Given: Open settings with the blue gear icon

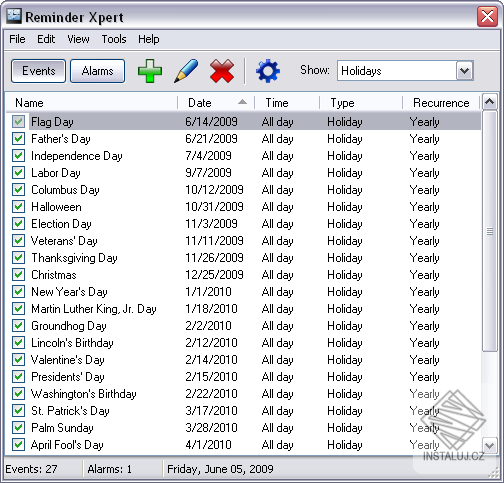Looking at the screenshot, I should 268,71.
